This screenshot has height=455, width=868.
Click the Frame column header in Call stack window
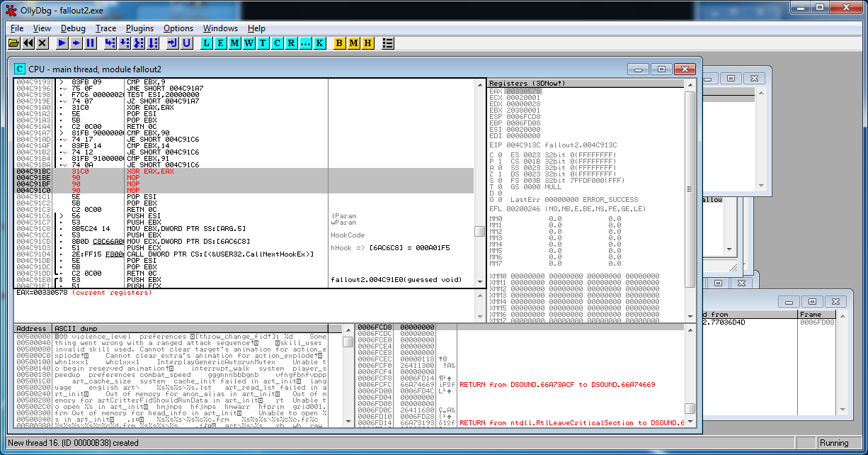[816, 314]
